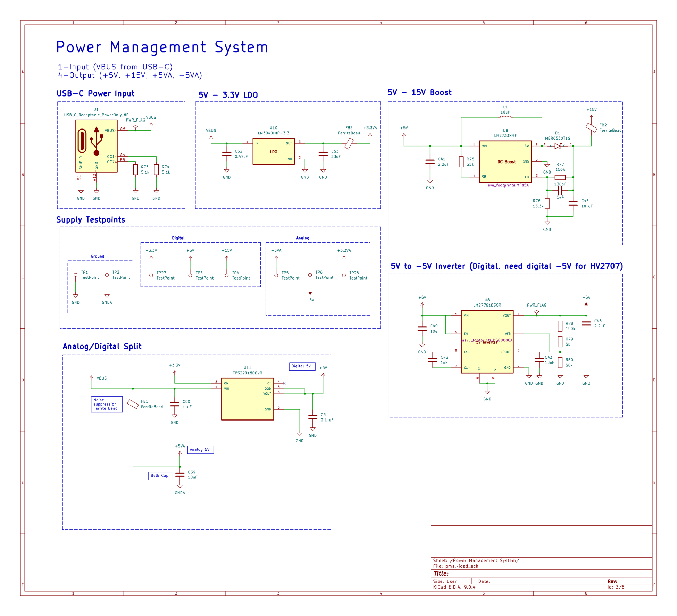This screenshot has height=616, width=677.
Task: Click the 4-Output description line
Action: (x=130, y=75)
